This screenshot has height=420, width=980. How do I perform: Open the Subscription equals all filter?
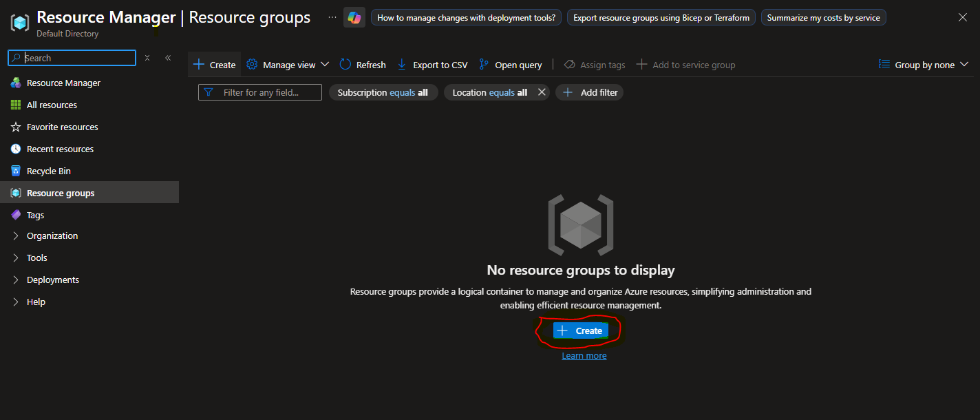tap(383, 92)
